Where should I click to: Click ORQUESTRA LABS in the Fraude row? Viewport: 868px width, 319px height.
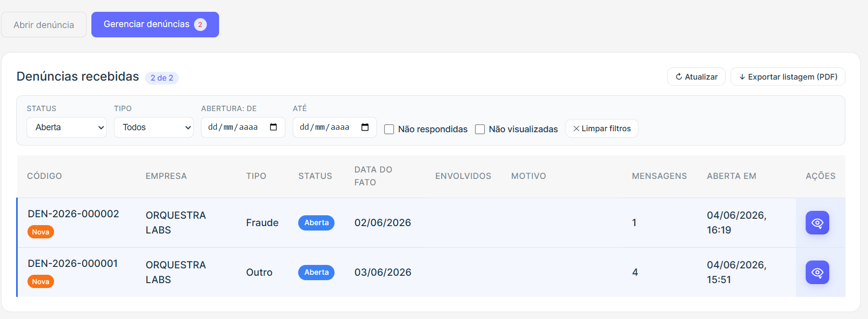(175, 223)
